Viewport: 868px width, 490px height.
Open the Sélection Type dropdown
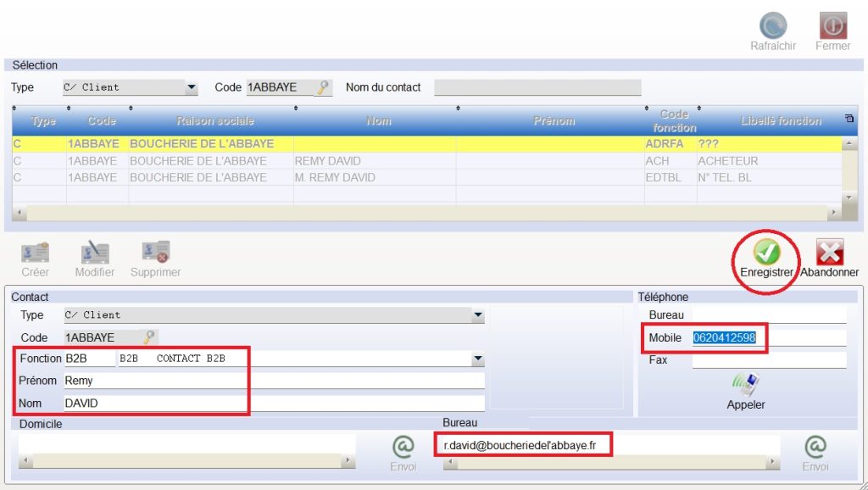coord(191,87)
